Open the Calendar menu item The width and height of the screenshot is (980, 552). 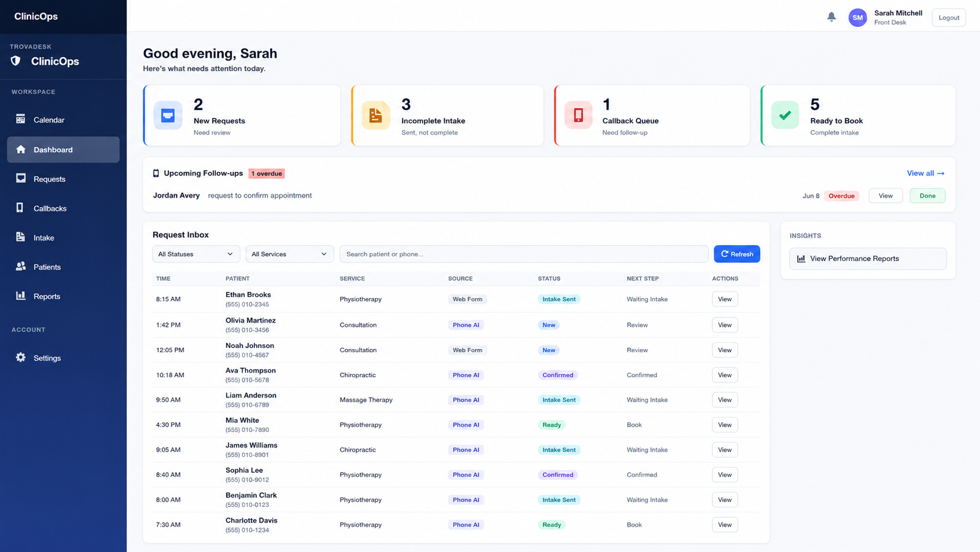tap(63, 120)
